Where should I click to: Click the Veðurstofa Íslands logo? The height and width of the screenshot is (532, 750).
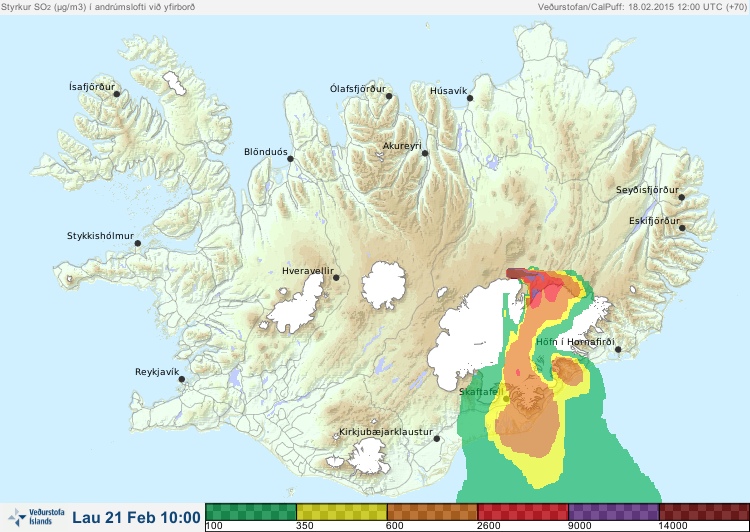point(36,517)
